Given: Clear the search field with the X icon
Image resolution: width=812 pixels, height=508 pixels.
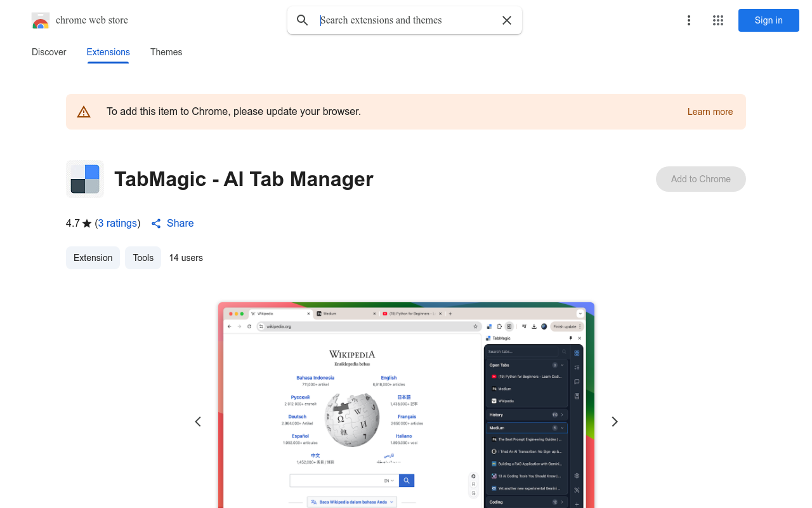Looking at the screenshot, I should (507, 20).
